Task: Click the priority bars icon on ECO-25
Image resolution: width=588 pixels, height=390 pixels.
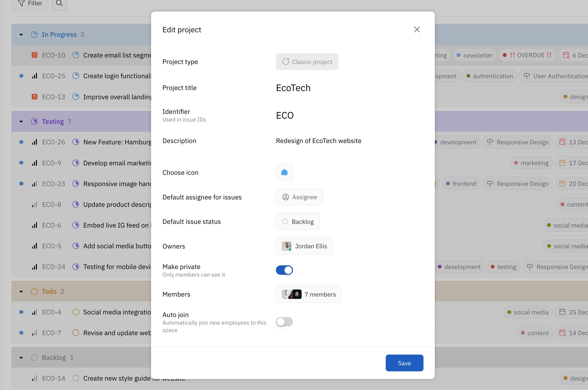Action: (x=34, y=76)
